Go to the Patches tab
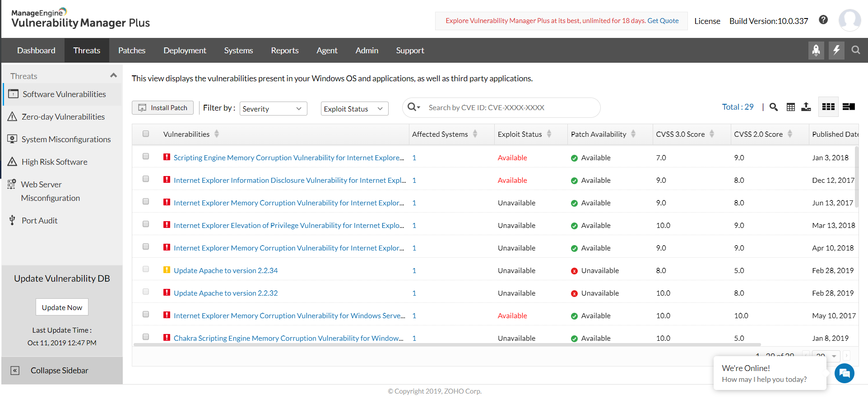The width and height of the screenshot is (868, 399). coord(132,51)
